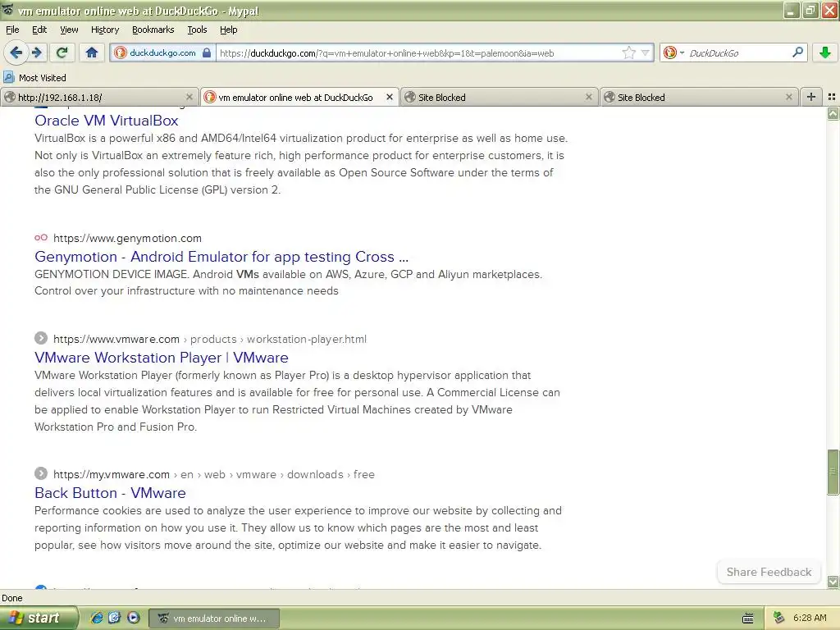Click the vmware.com result favicon
Viewport: 840px width, 630px height.
point(41,338)
